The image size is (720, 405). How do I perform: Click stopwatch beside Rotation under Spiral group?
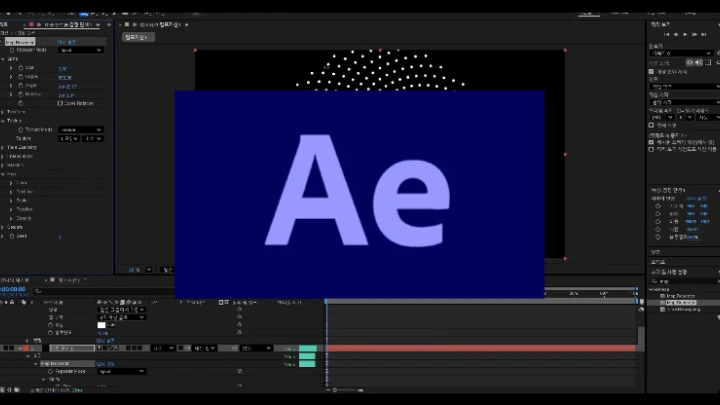pyautogui.click(x=21, y=94)
